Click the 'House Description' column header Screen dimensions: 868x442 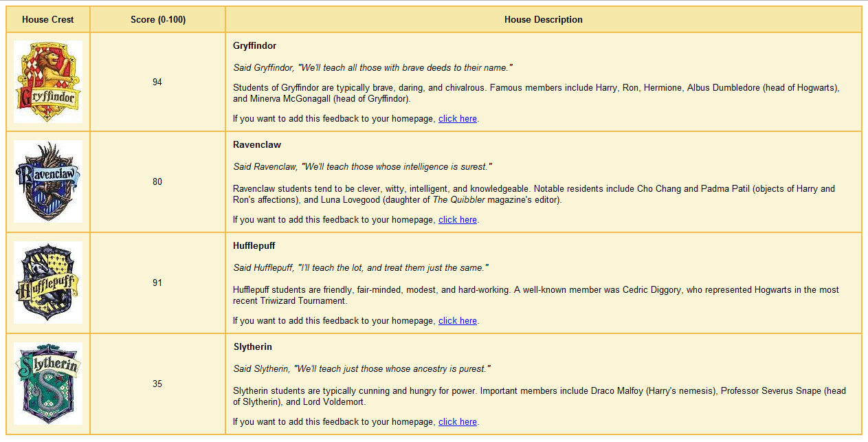point(544,19)
